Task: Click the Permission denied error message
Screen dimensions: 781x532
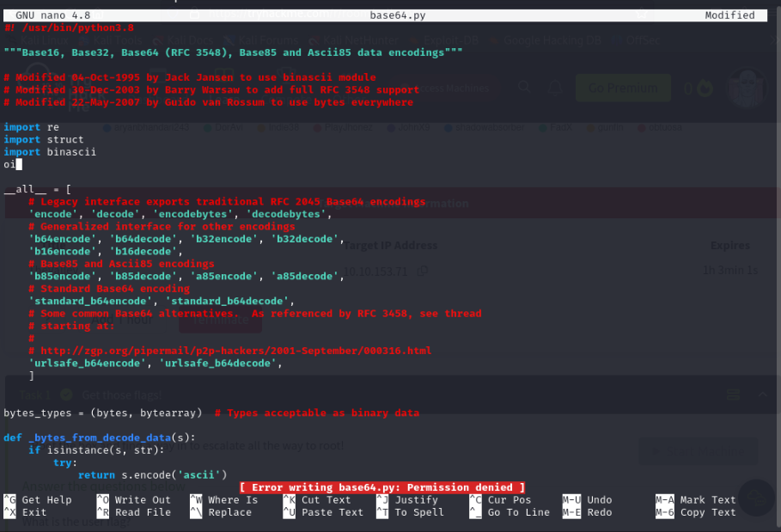Action: click(x=382, y=487)
